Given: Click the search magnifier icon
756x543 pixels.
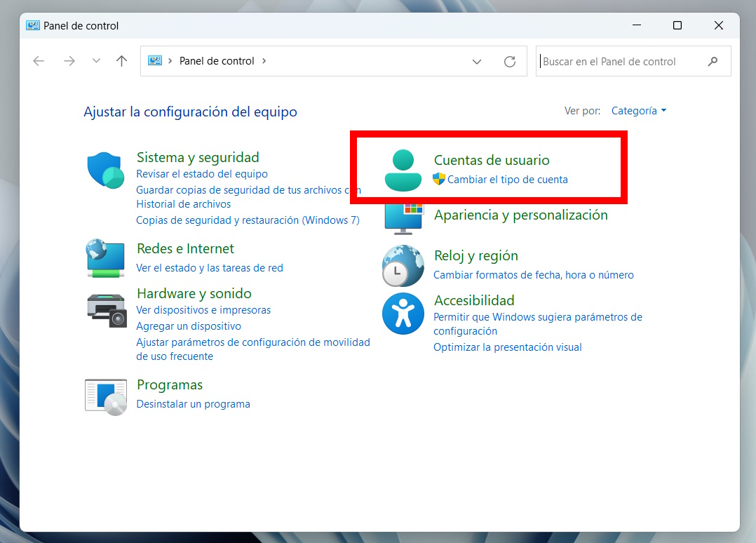Looking at the screenshot, I should [713, 61].
